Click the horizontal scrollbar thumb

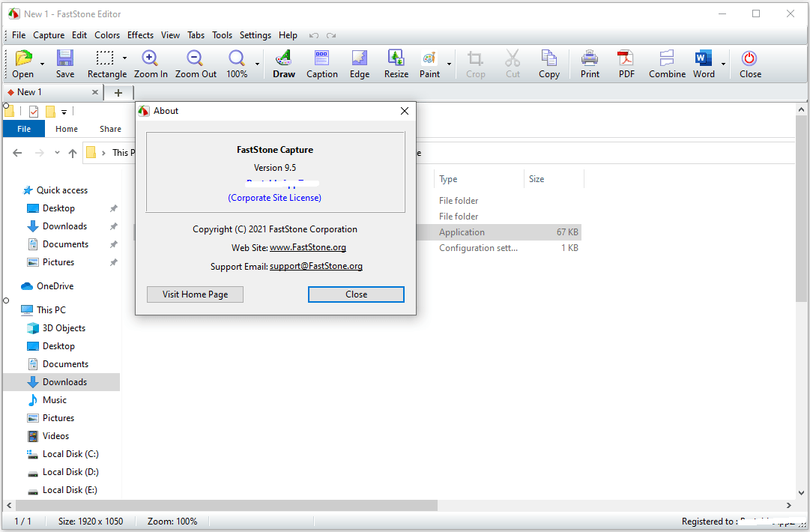tap(226, 505)
